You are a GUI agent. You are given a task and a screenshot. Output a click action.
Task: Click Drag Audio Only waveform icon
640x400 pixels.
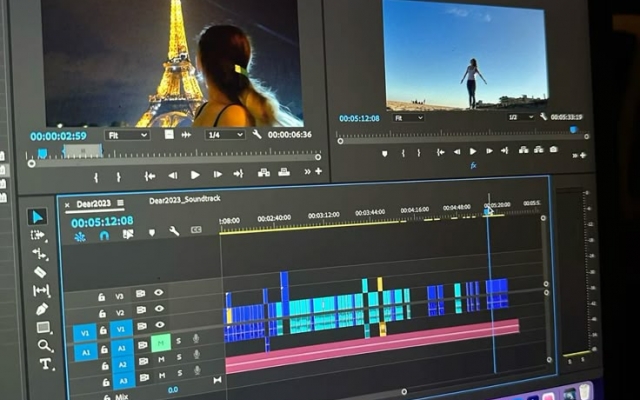[187, 135]
